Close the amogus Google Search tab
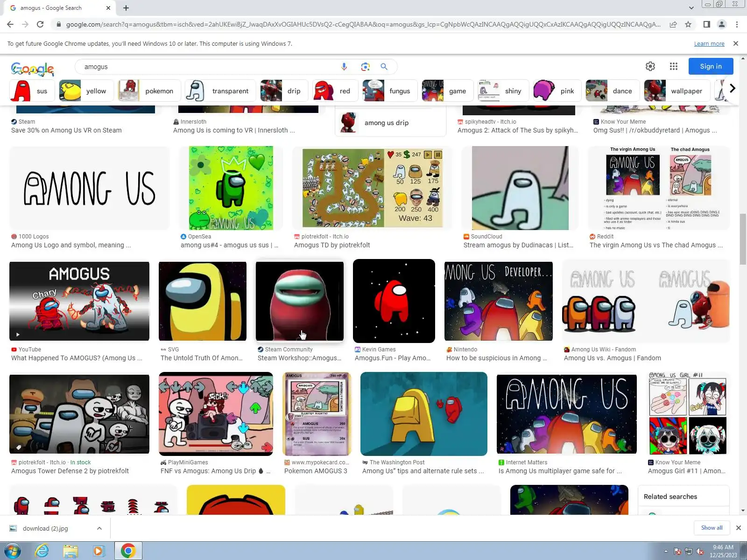 coord(108,8)
